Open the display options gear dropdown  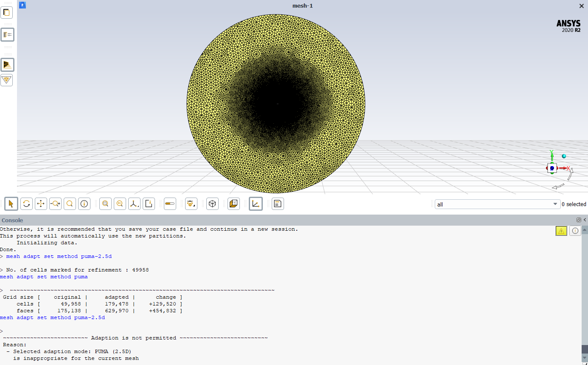point(191,204)
